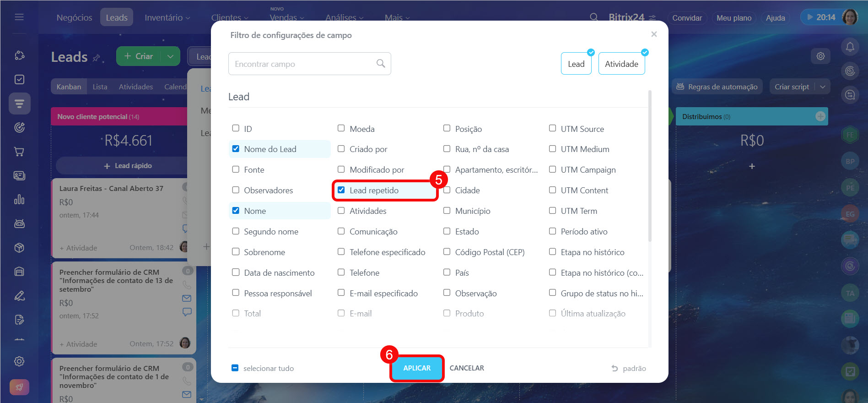Check the Telefone field checkbox
The width and height of the screenshot is (868, 403).
coord(341,272)
